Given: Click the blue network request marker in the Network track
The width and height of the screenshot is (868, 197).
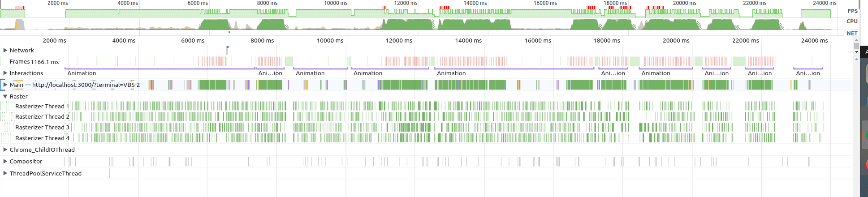Looking at the screenshot, I should [x=228, y=47].
